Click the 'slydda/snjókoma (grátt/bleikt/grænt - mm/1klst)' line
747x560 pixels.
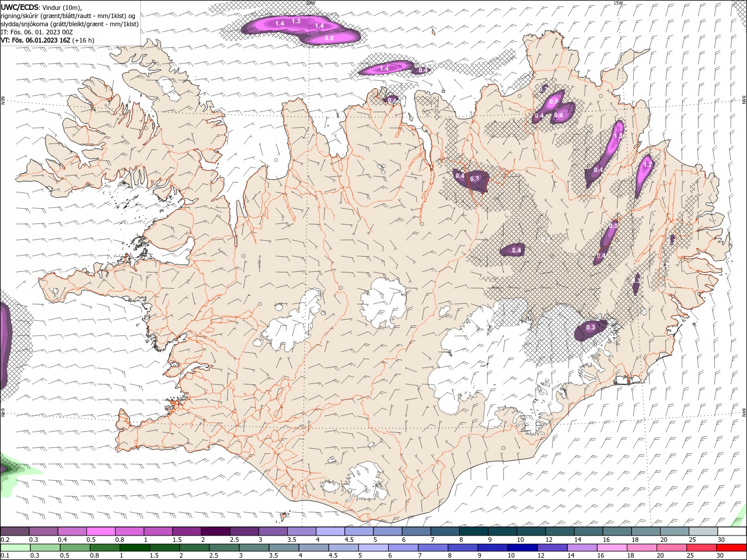(x=69, y=24)
